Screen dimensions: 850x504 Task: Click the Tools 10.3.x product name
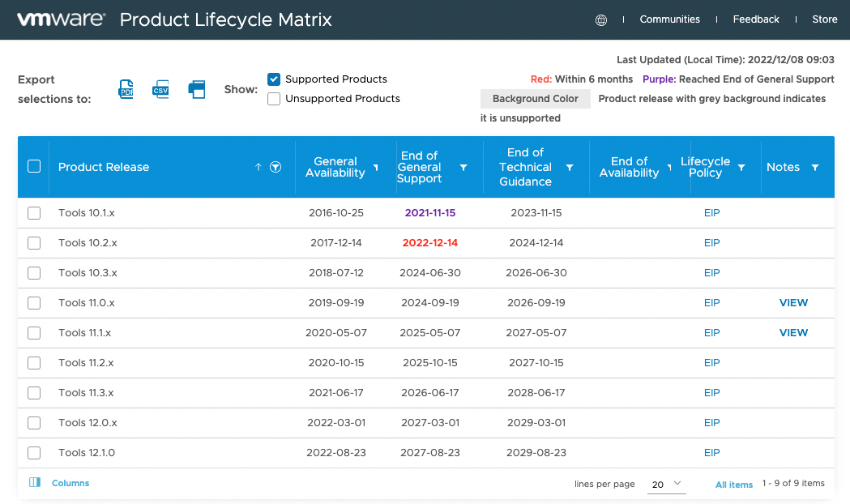(88, 272)
